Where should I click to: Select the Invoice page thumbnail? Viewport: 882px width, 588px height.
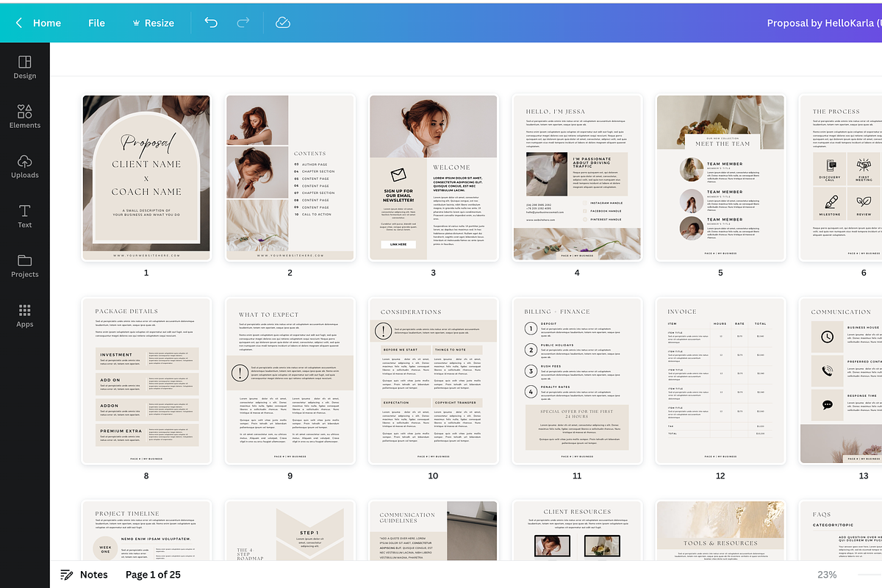[x=720, y=381]
